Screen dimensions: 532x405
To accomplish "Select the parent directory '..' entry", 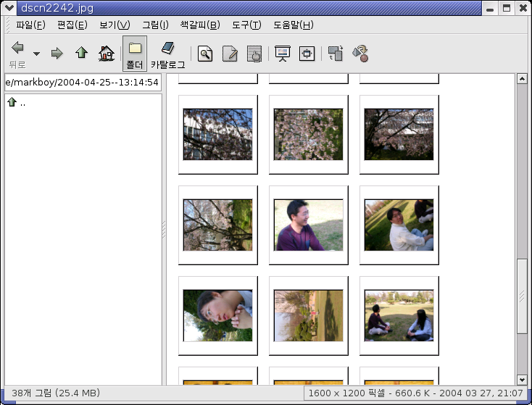I will click(16, 102).
